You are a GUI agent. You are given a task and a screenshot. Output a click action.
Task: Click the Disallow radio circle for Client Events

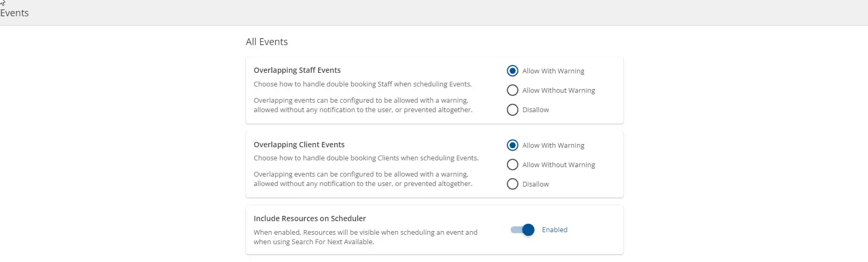[513, 184]
